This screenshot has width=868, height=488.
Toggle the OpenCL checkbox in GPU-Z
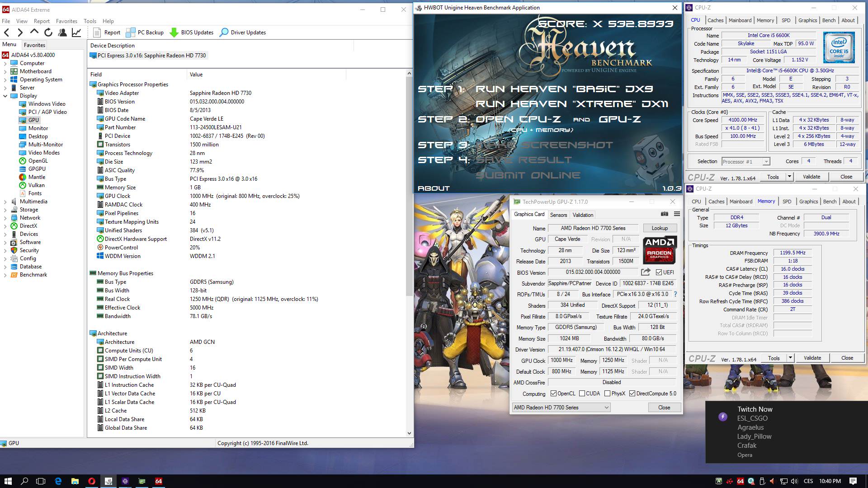coord(553,394)
